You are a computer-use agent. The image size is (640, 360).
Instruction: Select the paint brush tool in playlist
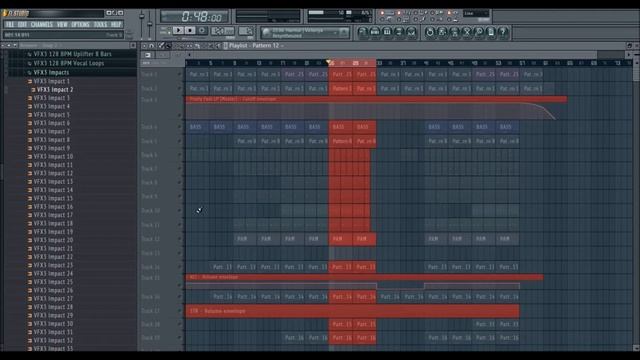pos(168,46)
